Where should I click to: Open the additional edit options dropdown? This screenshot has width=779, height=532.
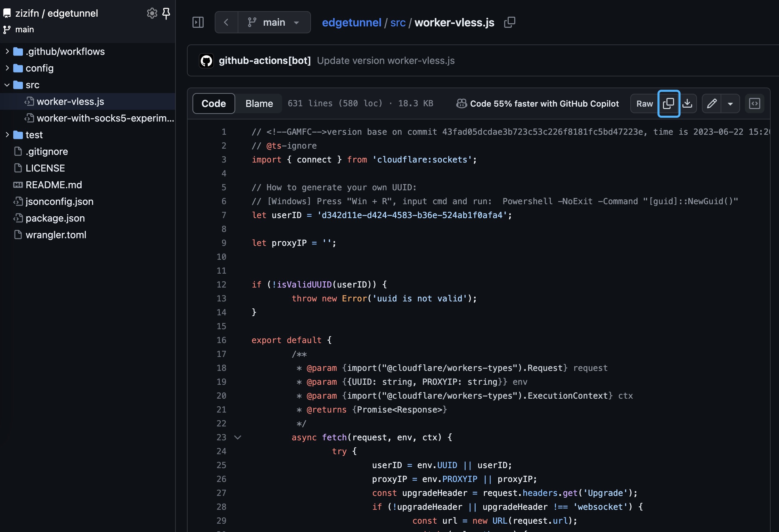(730, 103)
